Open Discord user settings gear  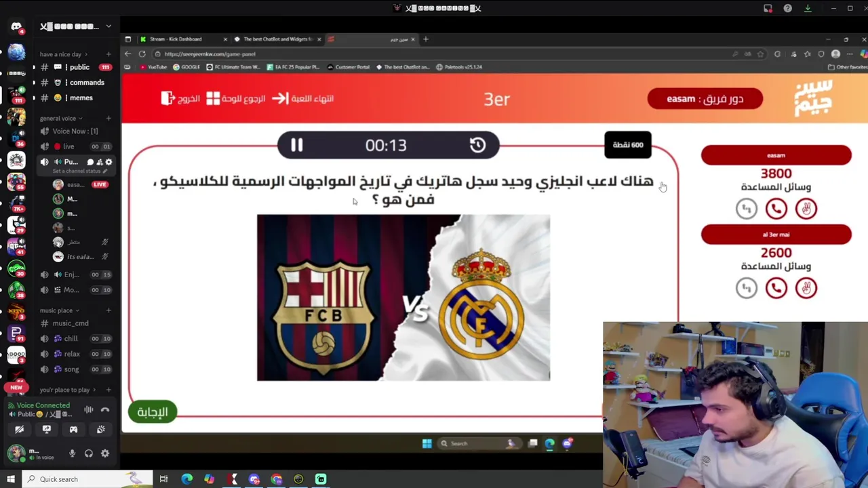[105, 453]
